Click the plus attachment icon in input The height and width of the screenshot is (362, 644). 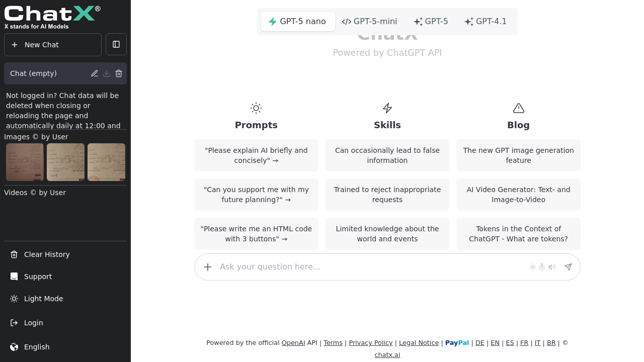208,267
